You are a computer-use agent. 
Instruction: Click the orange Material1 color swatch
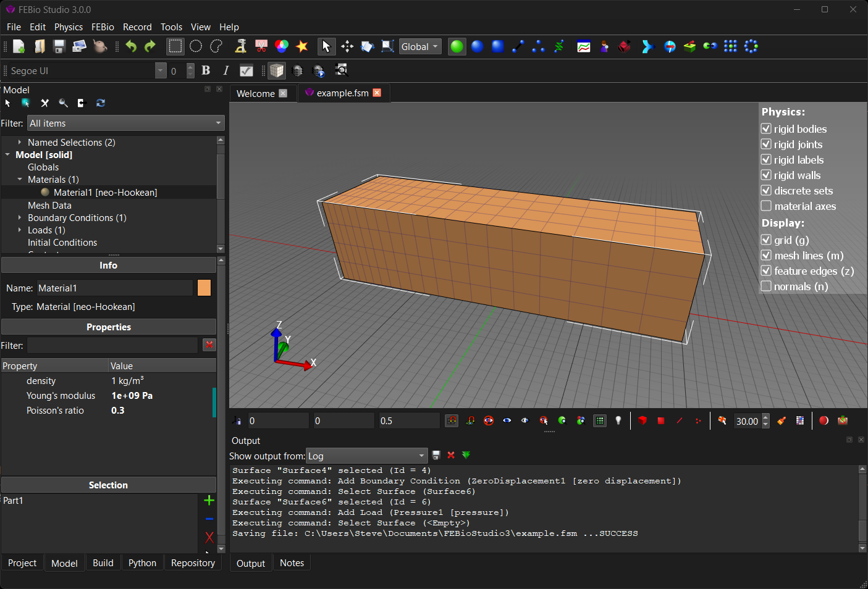pos(204,288)
